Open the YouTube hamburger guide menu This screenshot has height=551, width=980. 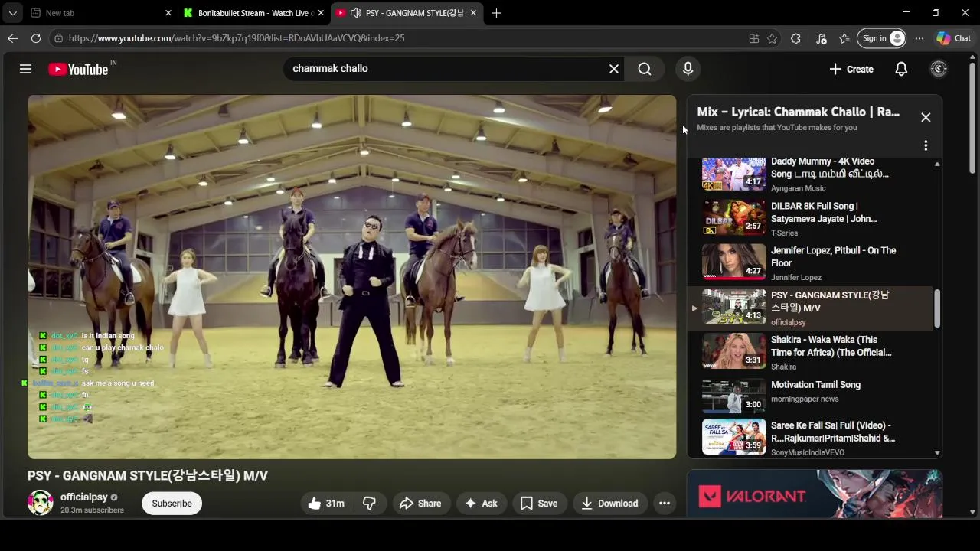tap(25, 69)
